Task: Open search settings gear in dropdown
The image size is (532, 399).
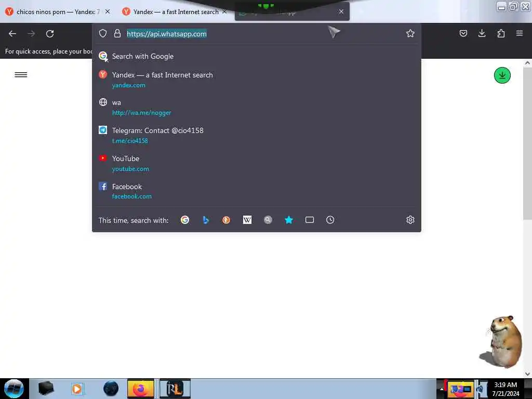Action: click(410, 220)
